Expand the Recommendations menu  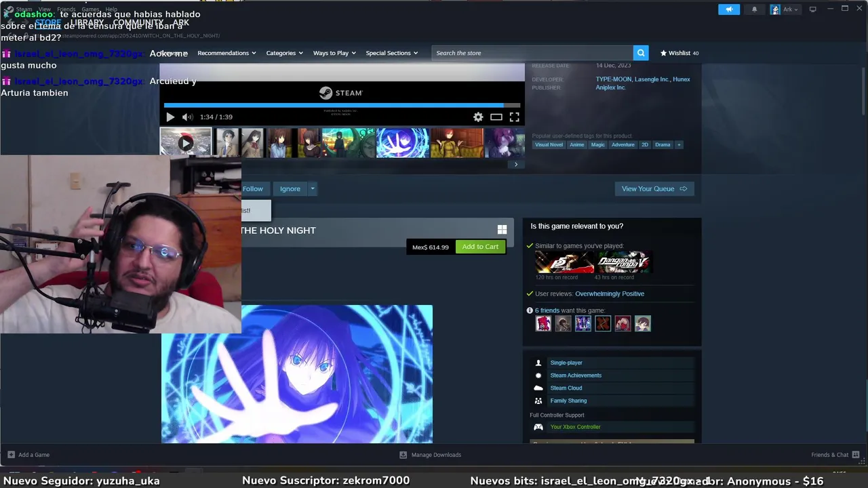[x=226, y=53]
